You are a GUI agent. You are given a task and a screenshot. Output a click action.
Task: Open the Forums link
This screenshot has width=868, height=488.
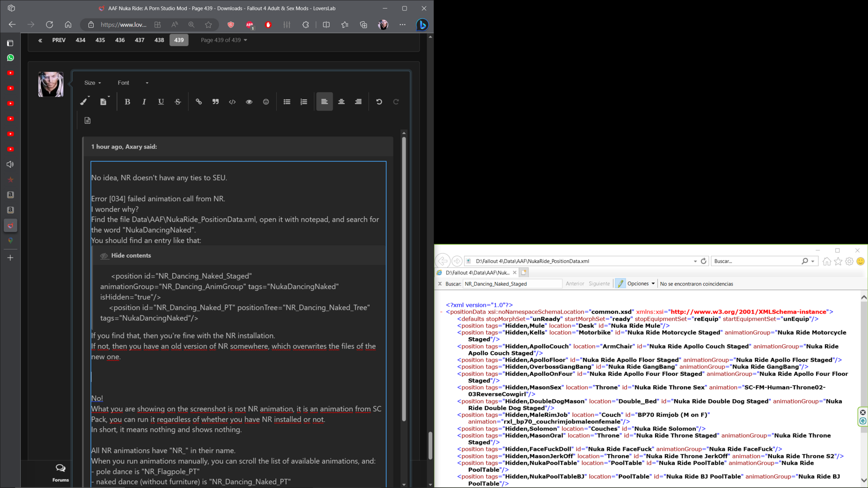(61, 473)
